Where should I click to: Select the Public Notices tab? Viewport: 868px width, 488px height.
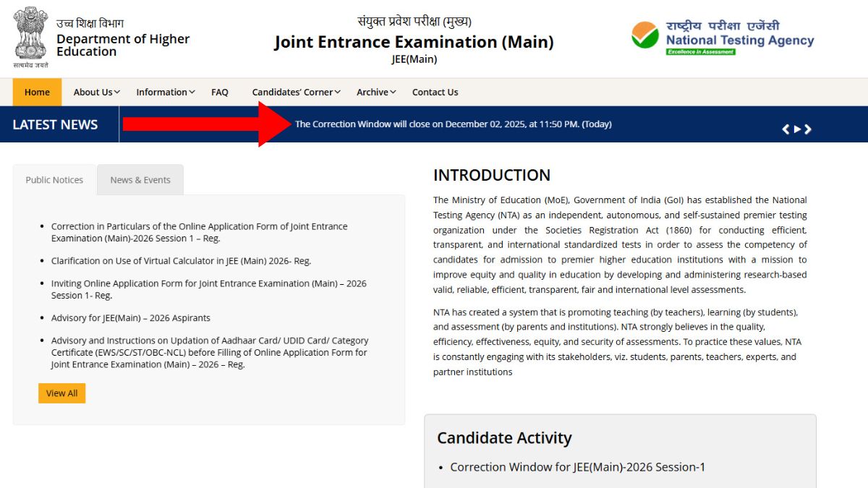54,179
